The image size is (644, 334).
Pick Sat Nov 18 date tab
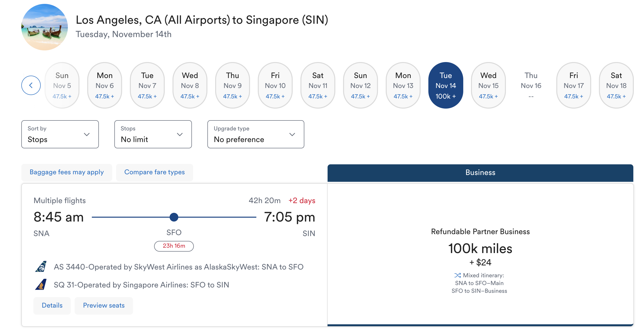coord(616,85)
